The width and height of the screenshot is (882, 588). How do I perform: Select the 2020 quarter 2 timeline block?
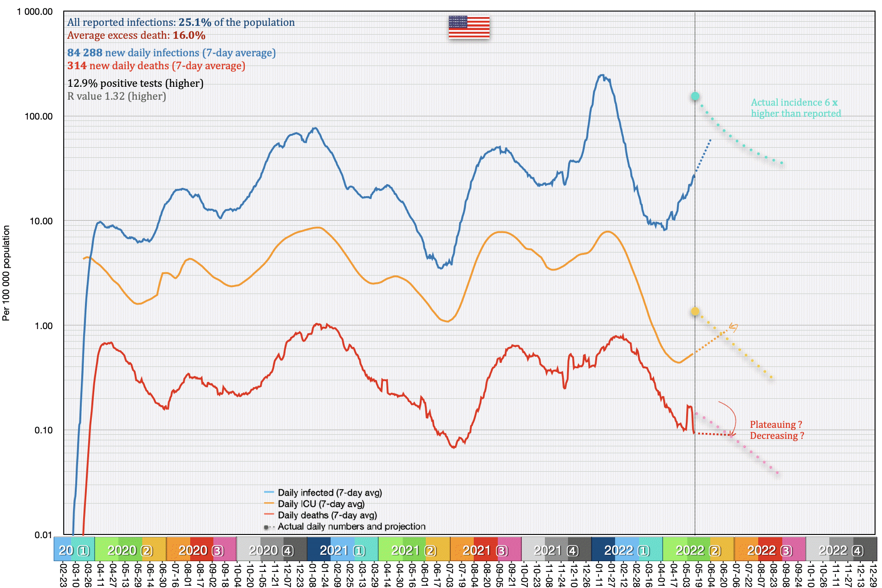pyautogui.click(x=130, y=550)
